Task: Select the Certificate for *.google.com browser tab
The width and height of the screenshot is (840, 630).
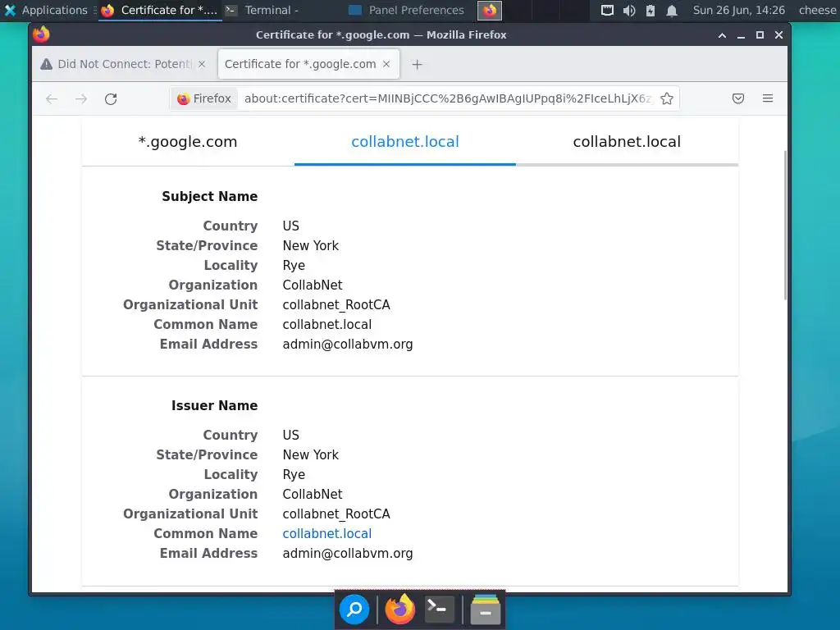Action: pos(308,64)
